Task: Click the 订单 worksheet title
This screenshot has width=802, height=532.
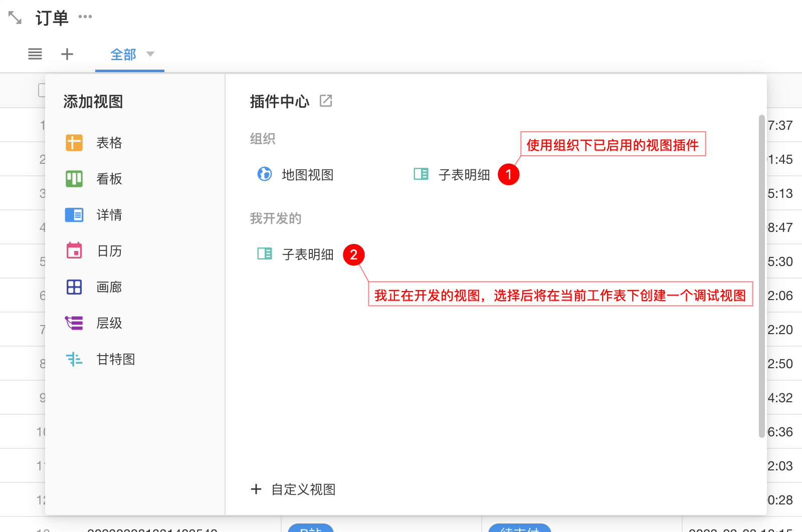Action: click(52, 18)
